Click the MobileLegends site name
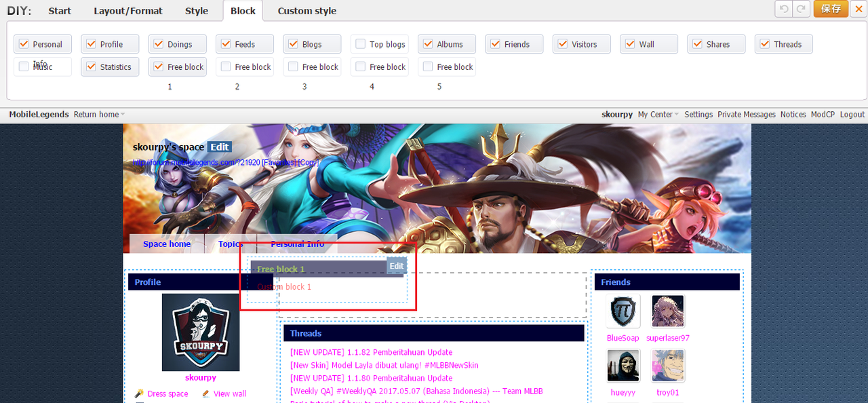Image resolution: width=868 pixels, height=403 pixels. (x=39, y=115)
